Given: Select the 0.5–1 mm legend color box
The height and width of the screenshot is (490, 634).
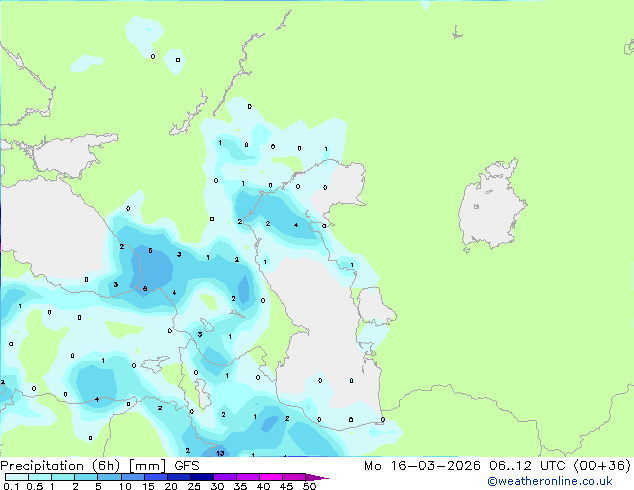Looking at the screenshot, I should coord(40,477).
